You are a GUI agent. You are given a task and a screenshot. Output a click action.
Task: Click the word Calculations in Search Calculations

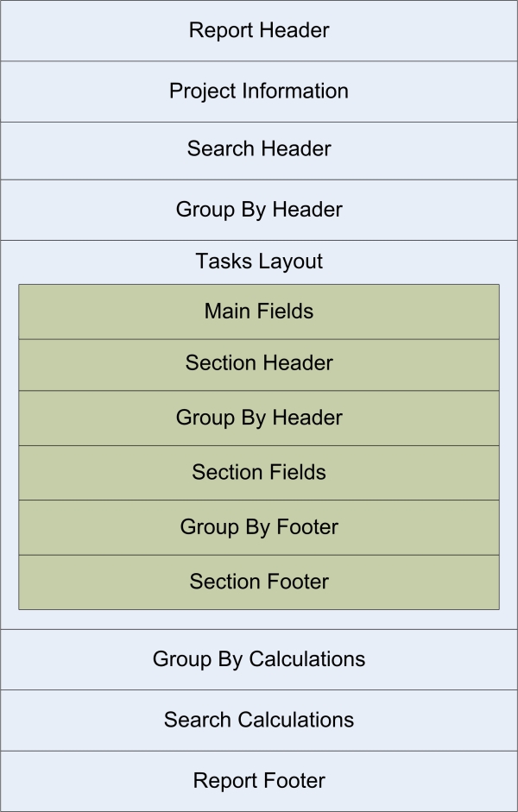click(x=296, y=720)
